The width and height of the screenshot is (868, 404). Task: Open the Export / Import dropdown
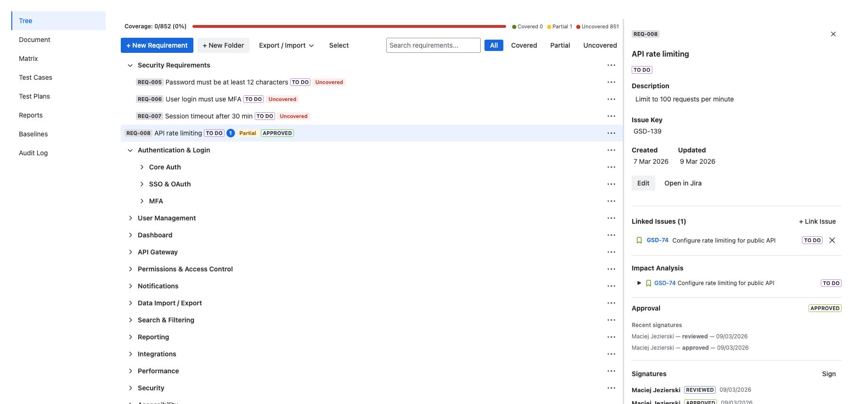[x=286, y=45]
